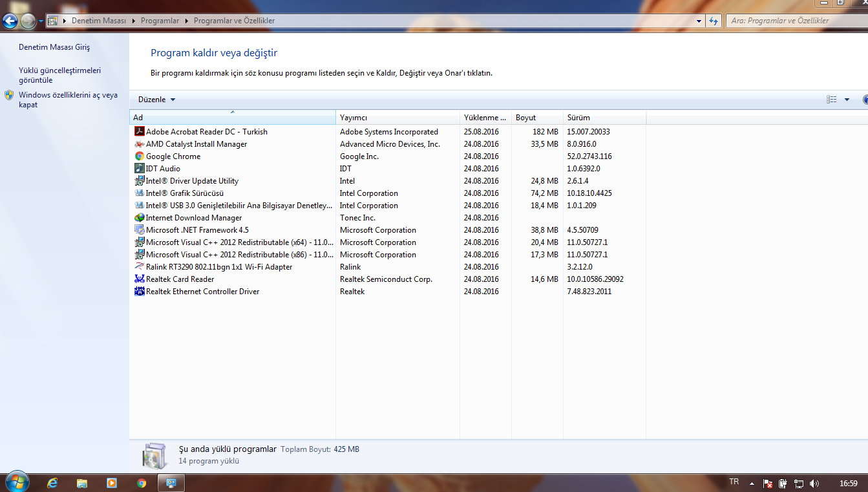Click the IDT Audio icon

point(139,168)
